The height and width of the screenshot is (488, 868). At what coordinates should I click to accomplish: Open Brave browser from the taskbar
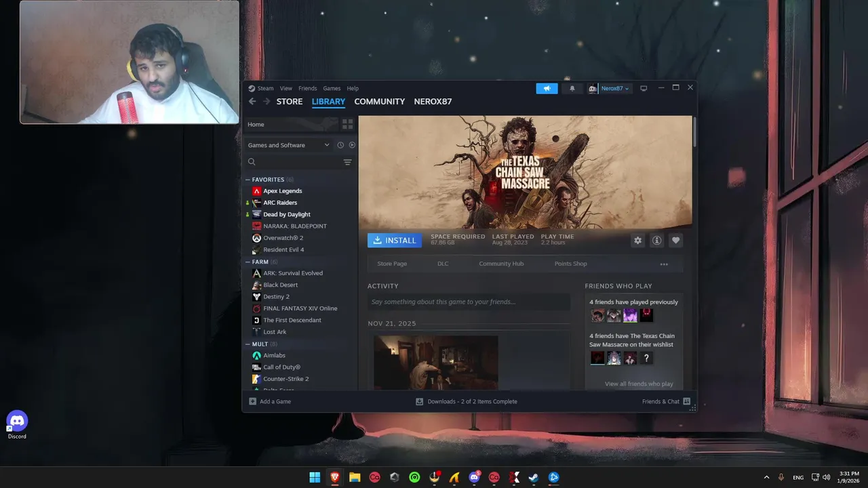coord(335,477)
